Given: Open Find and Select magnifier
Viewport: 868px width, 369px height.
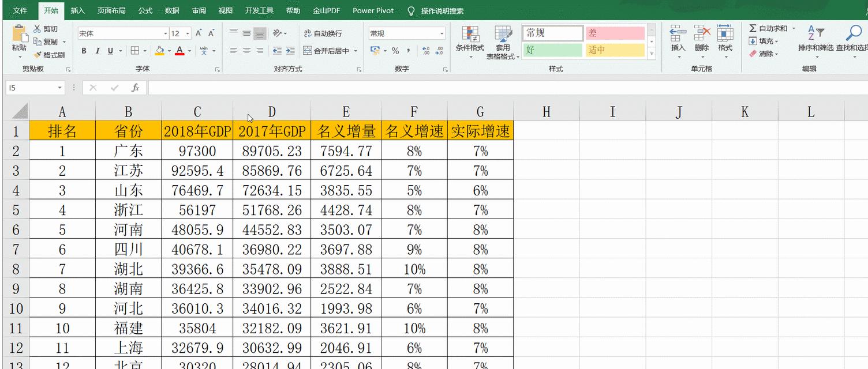Looking at the screenshot, I should (x=854, y=33).
